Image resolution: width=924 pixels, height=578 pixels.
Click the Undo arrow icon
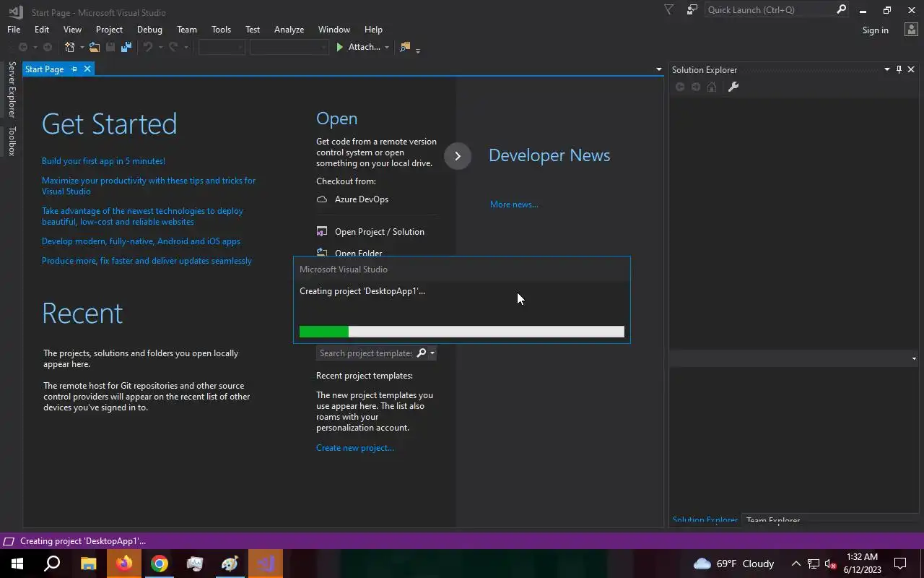tap(147, 47)
